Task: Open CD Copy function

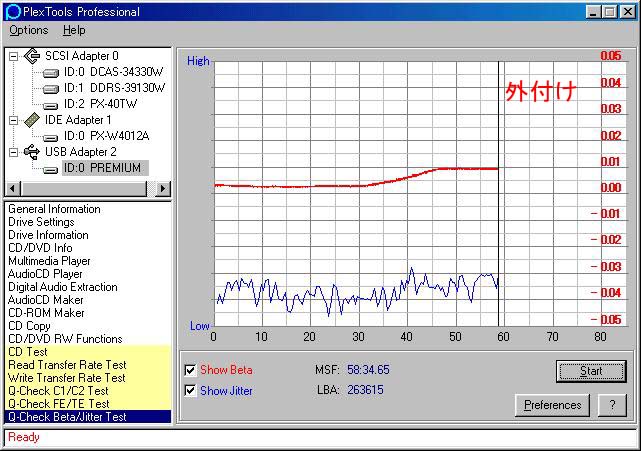Action: pos(29,326)
